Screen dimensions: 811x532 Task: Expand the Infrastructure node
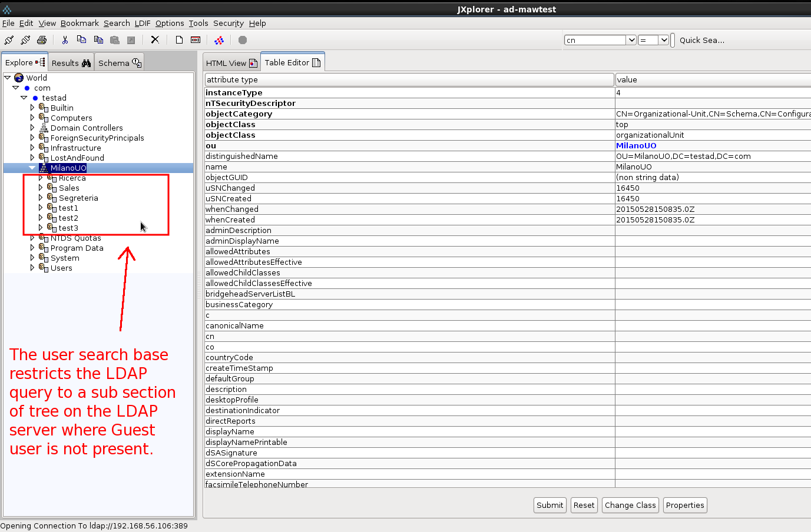click(x=32, y=148)
